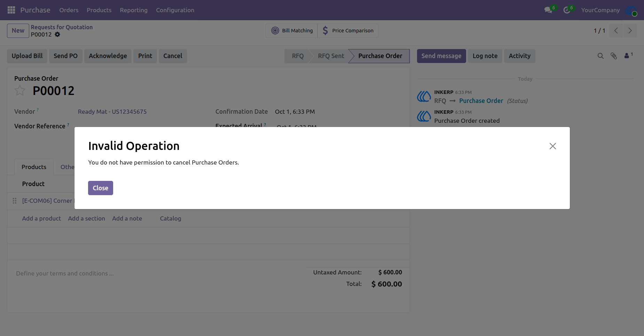The image size is (644, 336).
Task: Open conversations chat bubble icon
Action: coord(549,10)
